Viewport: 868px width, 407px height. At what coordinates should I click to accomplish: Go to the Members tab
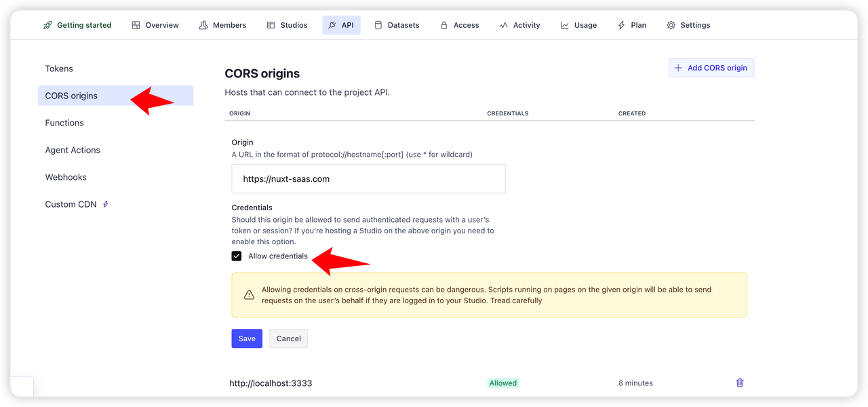[222, 25]
